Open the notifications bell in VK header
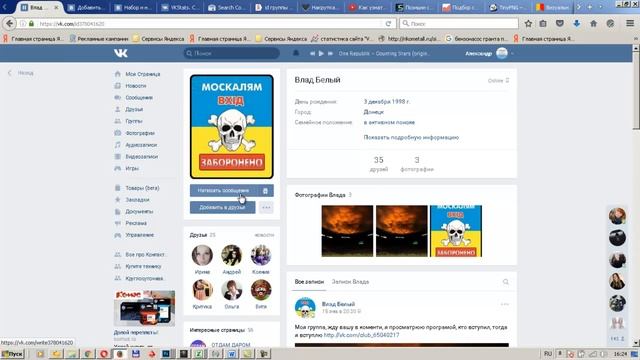The image size is (640, 360). coord(296,53)
